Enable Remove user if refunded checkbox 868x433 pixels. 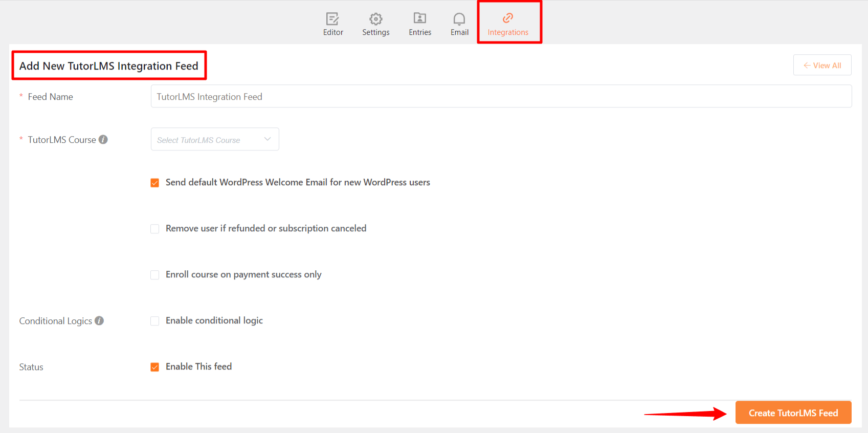[x=155, y=229]
